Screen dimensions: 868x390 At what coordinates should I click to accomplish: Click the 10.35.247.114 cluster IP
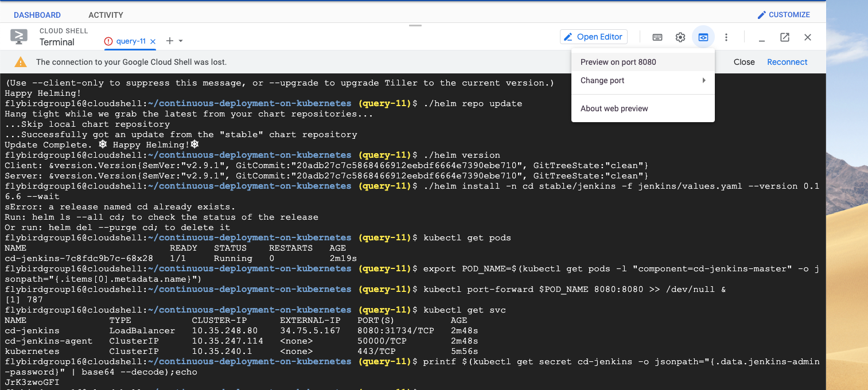point(228,341)
